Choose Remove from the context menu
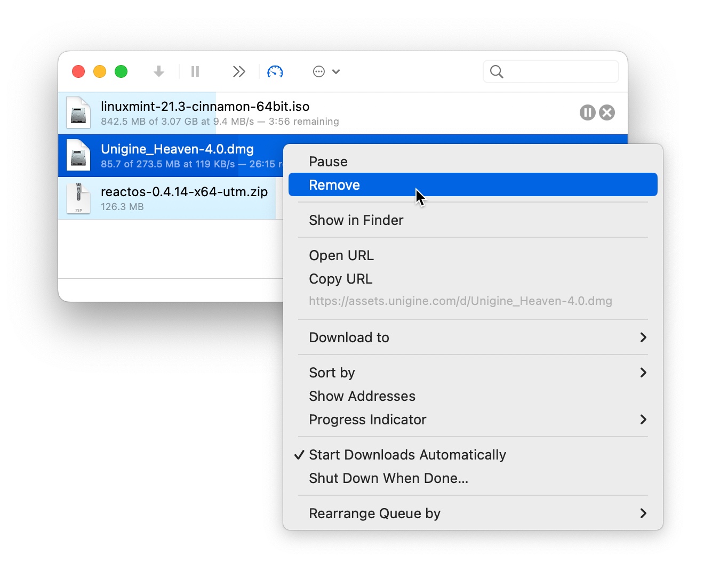This screenshot has width=720, height=588. click(473, 184)
